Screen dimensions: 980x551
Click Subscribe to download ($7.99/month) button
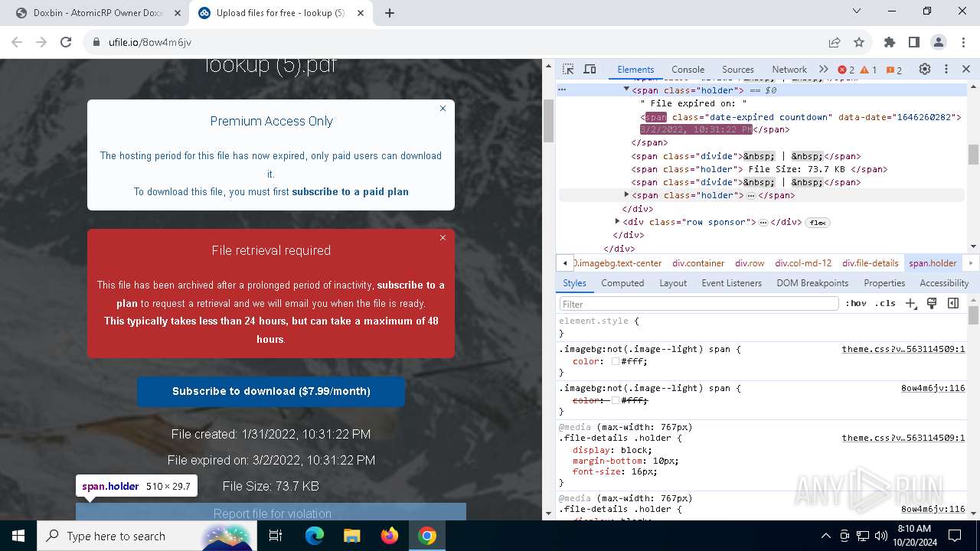point(271,391)
